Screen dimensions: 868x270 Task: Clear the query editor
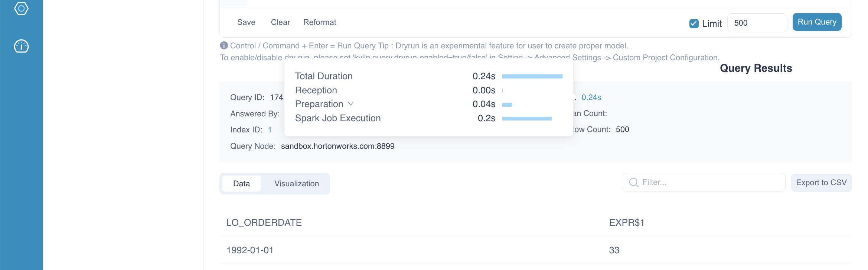280,22
